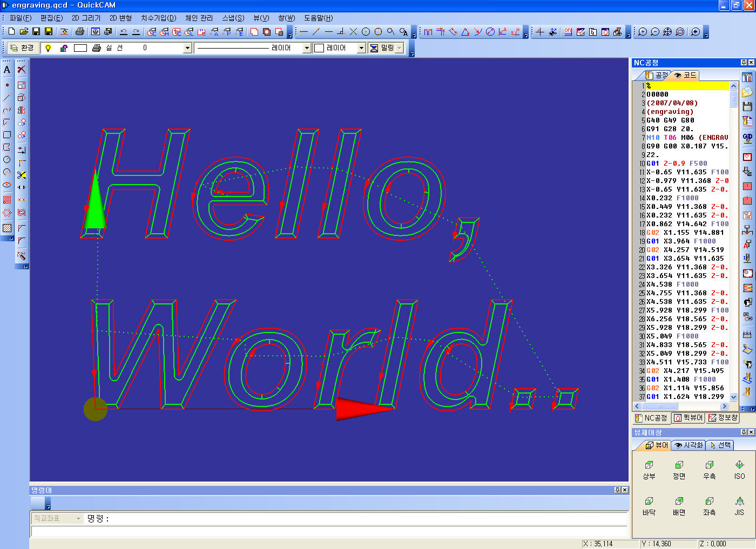Open the 편집(E) menu
756x549 pixels.
pos(51,18)
